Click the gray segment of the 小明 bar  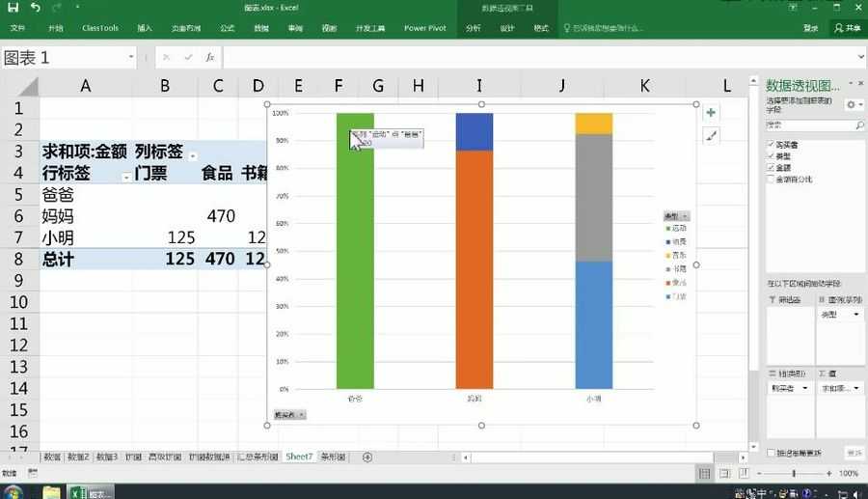(x=593, y=198)
